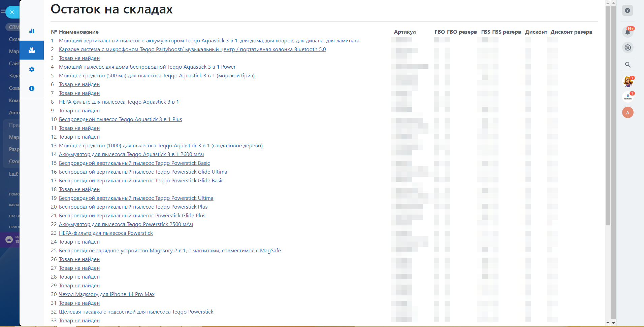Open 'Товар не найден' link in row 24
Viewport: 644px width, 327px height.
(79, 242)
